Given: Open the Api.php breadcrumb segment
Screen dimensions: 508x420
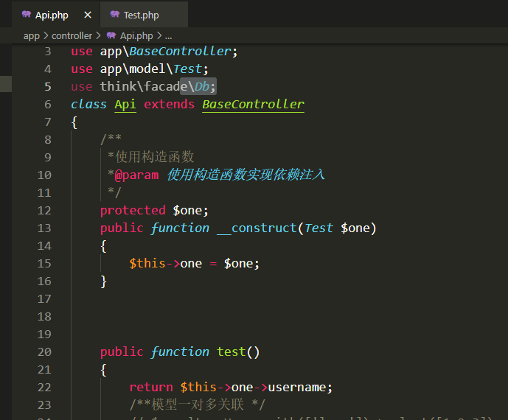Looking at the screenshot, I should click(136, 36).
